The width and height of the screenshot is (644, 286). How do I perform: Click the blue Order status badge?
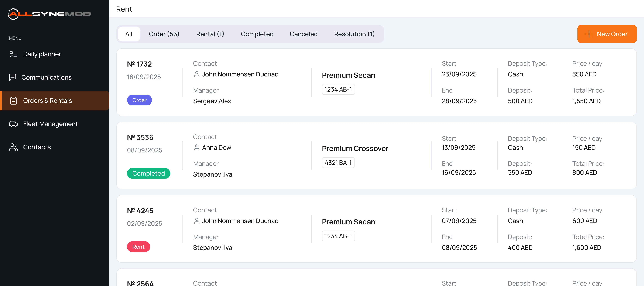[139, 100]
